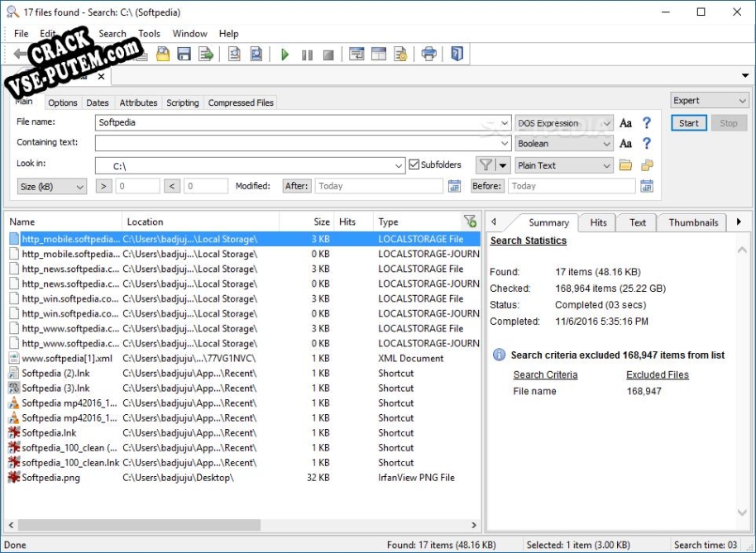This screenshot has width=756, height=553.
Task: Click the down arrow of Summary pane scrollbar
Action: pos(742,512)
